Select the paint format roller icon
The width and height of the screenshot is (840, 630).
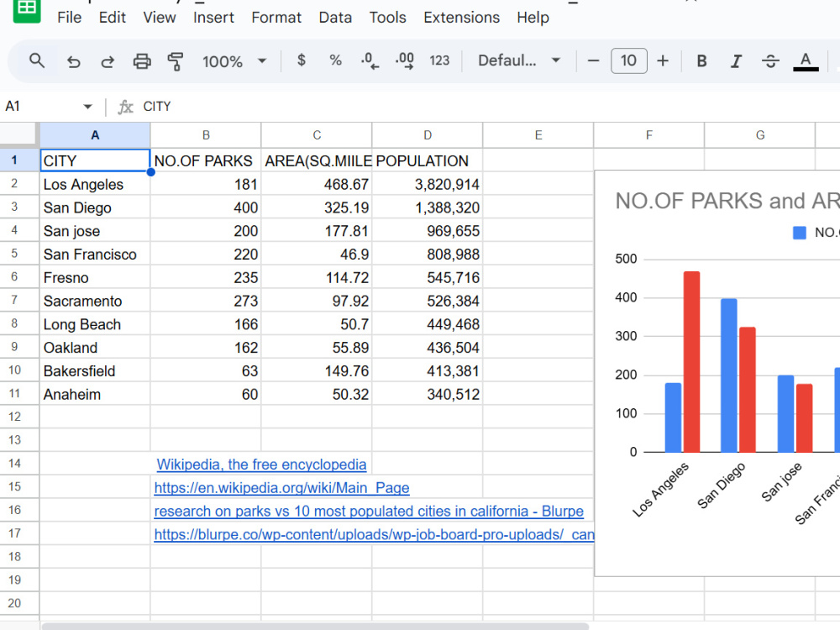click(176, 61)
